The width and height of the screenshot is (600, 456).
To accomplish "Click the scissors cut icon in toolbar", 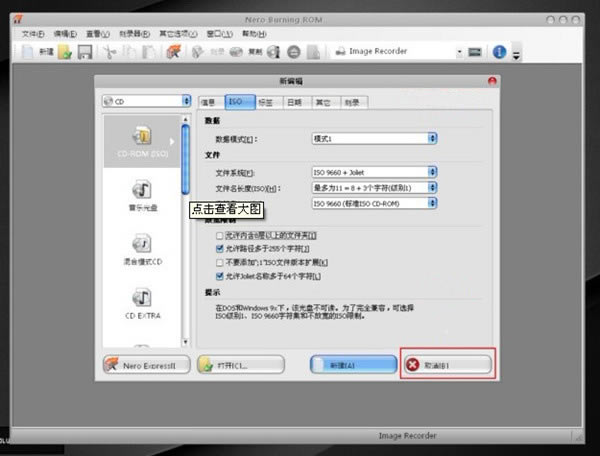I will tap(109, 52).
